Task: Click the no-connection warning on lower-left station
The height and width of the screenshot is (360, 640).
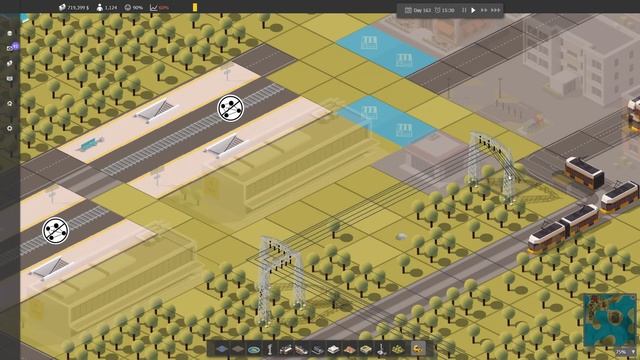Action: click(x=56, y=231)
